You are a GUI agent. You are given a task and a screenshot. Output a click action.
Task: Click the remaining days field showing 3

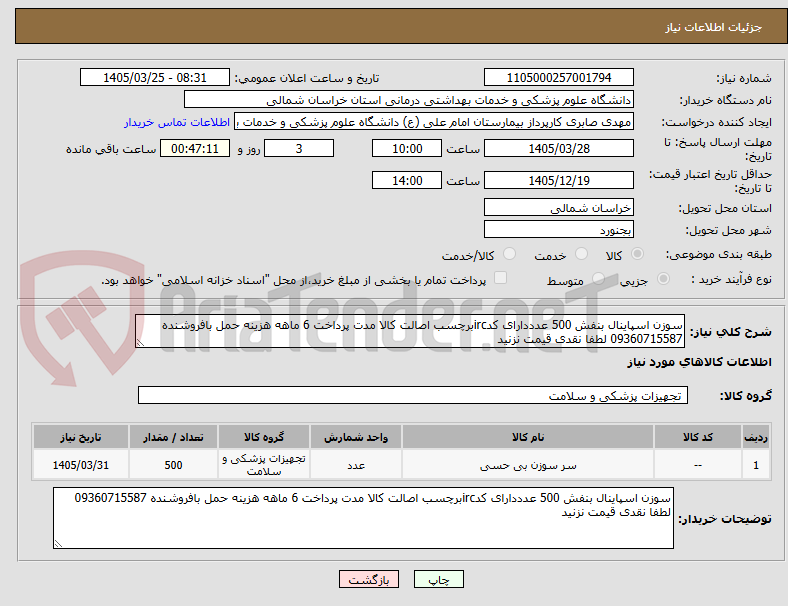pos(299,149)
